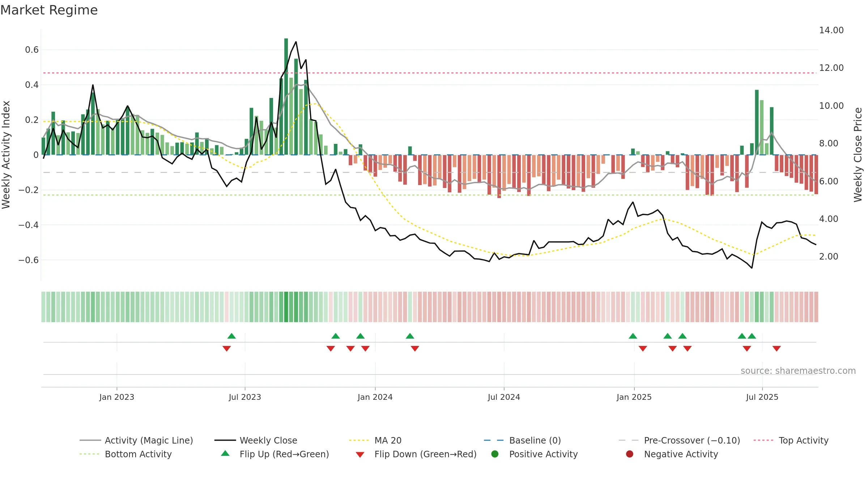Viewport: 868px width, 488px height.
Task: Click the Jan 2023 axis label
Action: point(116,397)
